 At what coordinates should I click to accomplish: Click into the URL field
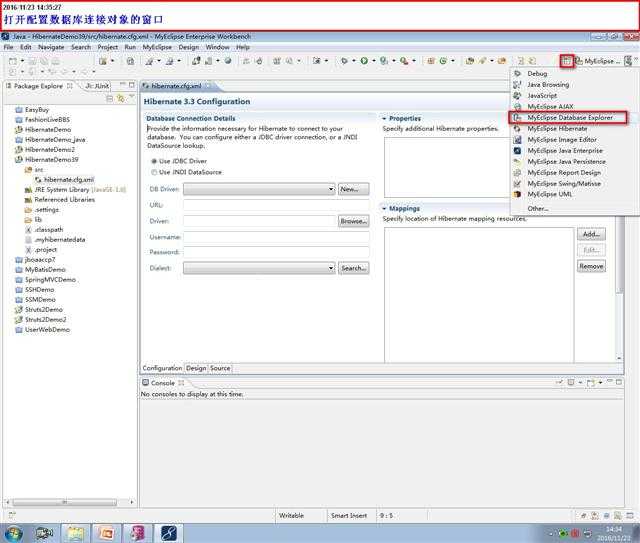tap(276, 205)
